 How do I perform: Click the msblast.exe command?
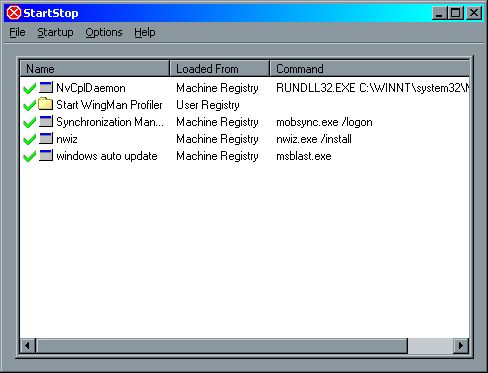click(304, 156)
